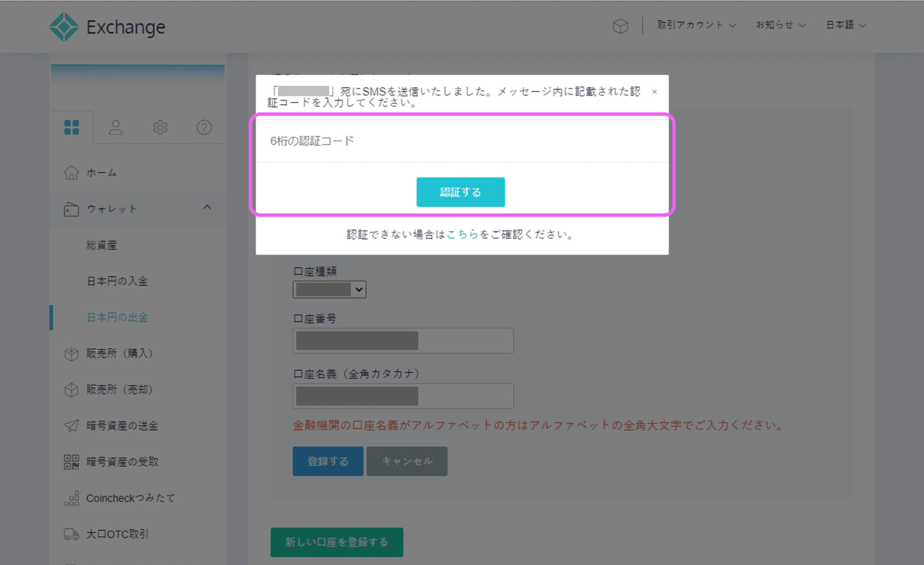924x565 pixels.
Task: Click the truck icon beside 大口OTC取引
Action: point(71,534)
